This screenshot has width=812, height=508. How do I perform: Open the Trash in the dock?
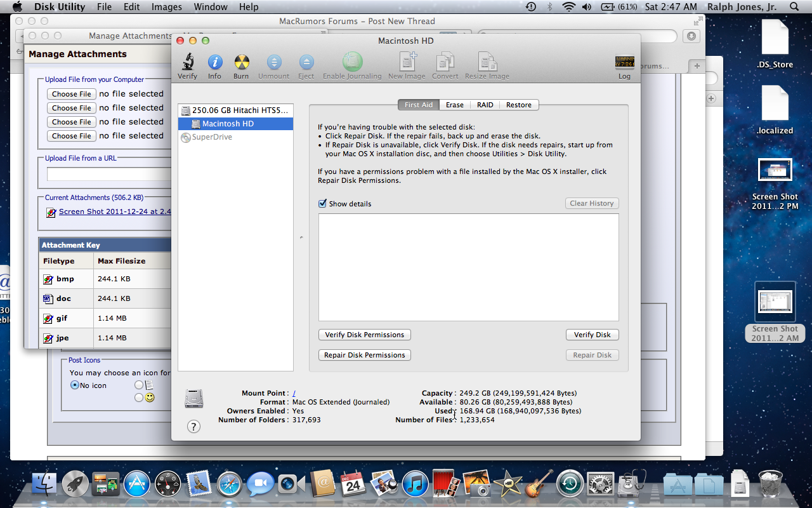[770, 484]
